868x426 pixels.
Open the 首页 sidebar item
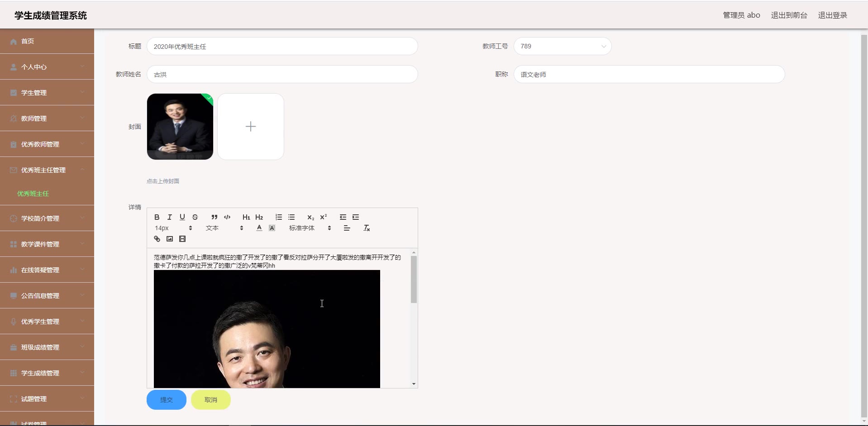pos(47,41)
